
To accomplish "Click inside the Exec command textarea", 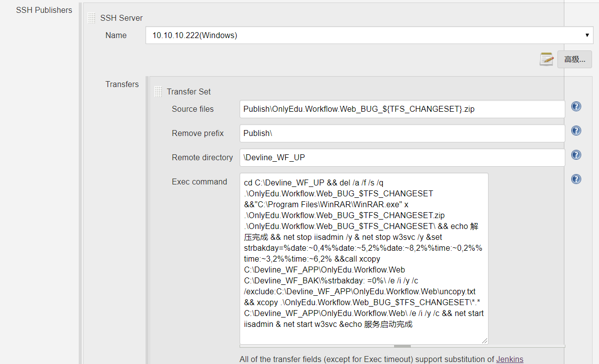I will tap(364, 257).
